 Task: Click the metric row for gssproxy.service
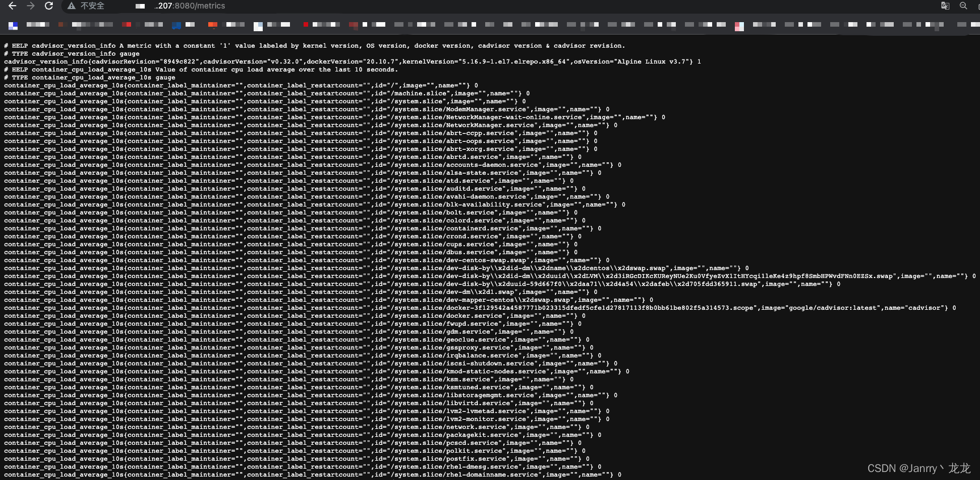click(298, 348)
